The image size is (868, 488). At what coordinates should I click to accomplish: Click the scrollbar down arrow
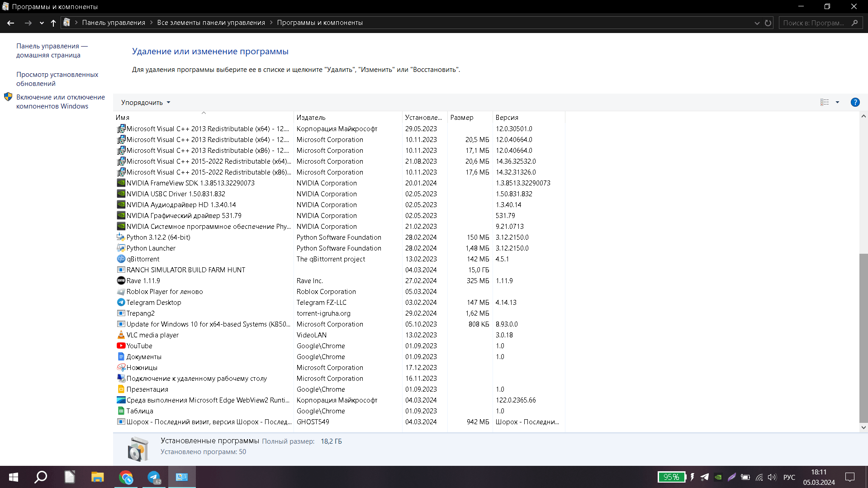(x=863, y=427)
